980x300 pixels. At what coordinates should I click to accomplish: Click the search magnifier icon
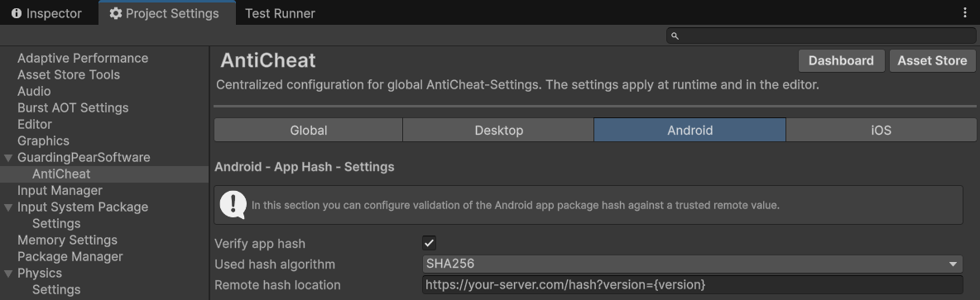[x=675, y=36]
